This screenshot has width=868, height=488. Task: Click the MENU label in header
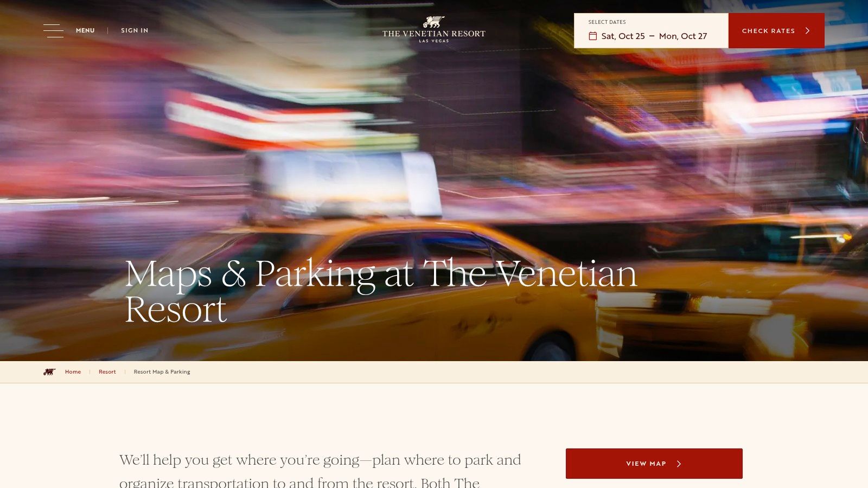point(85,30)
